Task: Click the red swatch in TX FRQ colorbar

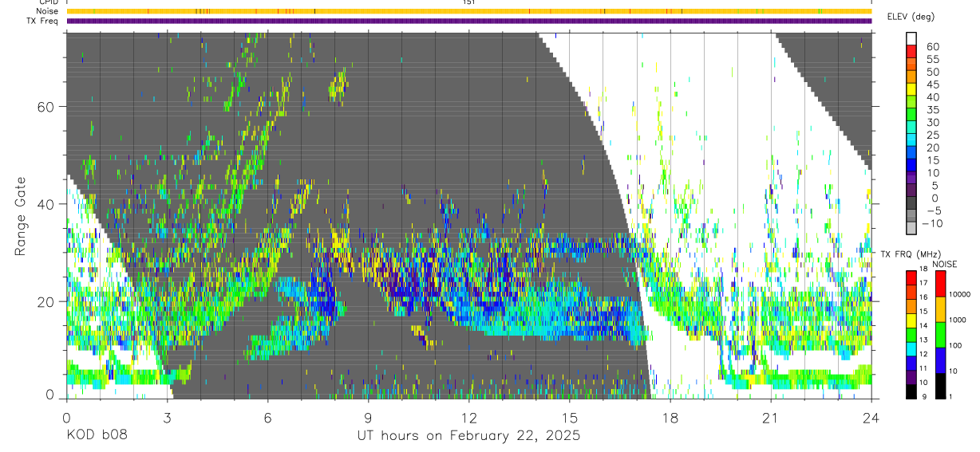Action: pos(911,278)
